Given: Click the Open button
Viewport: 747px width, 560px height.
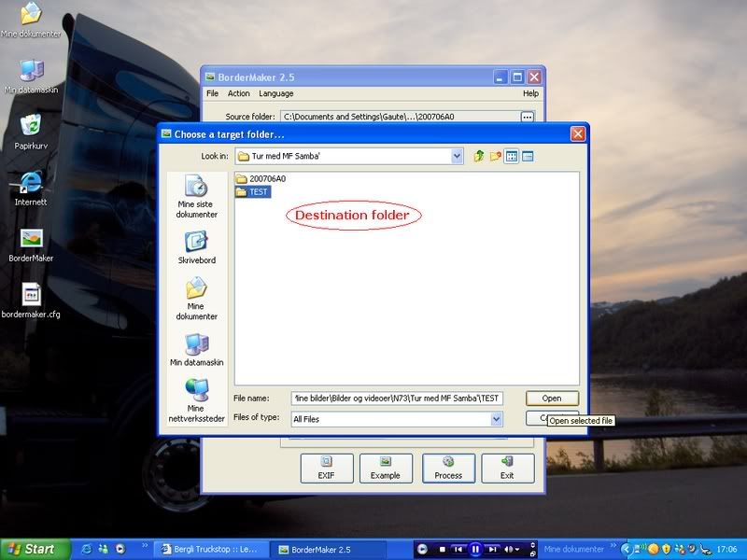Looking at the screenshot, I should (x=552, y=399).
